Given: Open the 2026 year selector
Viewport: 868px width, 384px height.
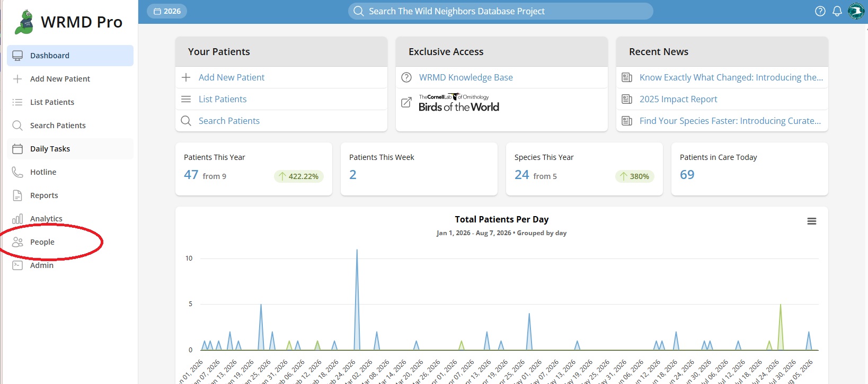Looking at the screenshot, I should click(x=167, y=11).
